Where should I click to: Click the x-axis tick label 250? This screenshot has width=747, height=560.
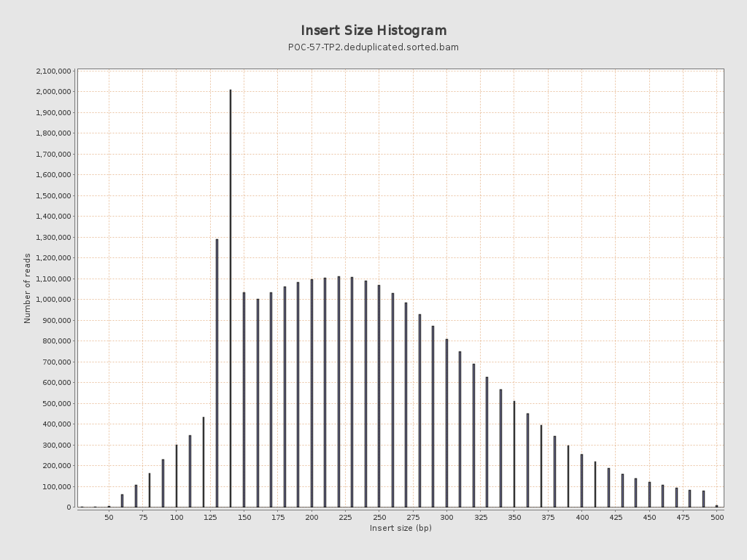pos(379,517)
